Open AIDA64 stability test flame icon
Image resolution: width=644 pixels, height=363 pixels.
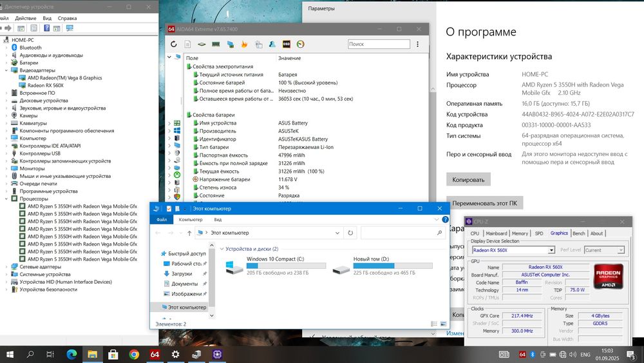pos(244,44)
